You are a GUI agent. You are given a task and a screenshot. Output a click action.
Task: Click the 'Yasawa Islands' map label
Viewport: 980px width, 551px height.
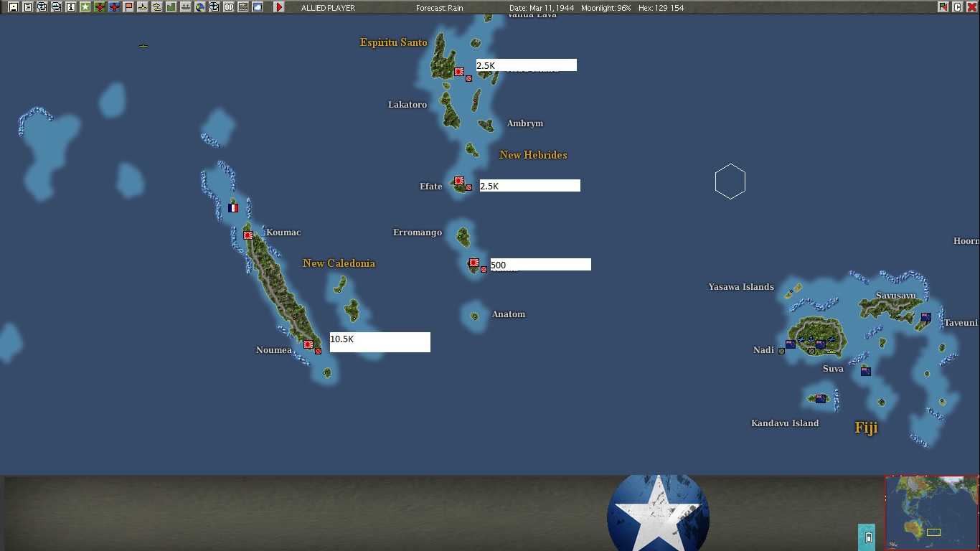(x=741, y=287)
